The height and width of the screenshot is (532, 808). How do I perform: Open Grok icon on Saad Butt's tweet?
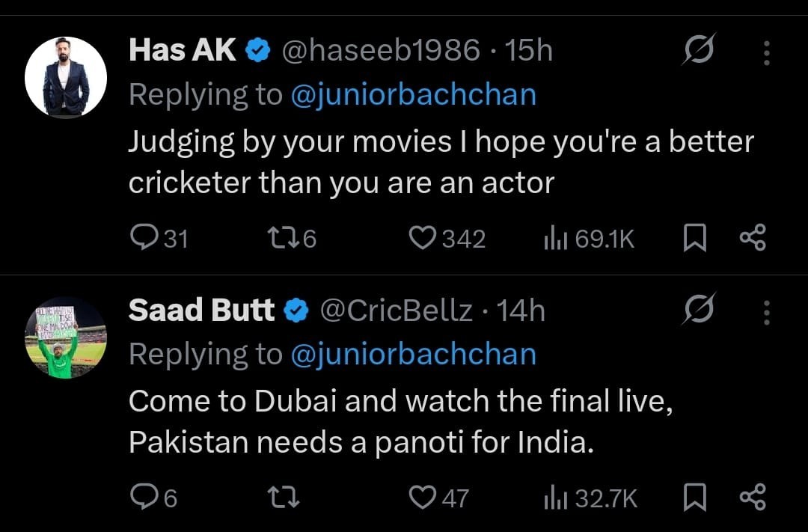click(x=699, y=311)
